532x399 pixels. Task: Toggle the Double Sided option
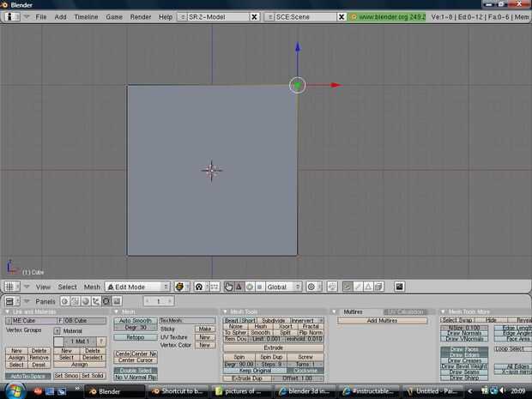tap(136, 371)
